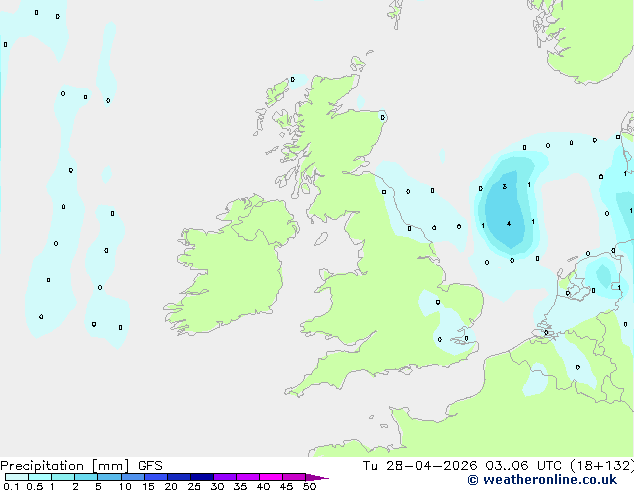Click the 20–25 mm legend color swatch
634x490 pixels.
click(x=178, y=477)
